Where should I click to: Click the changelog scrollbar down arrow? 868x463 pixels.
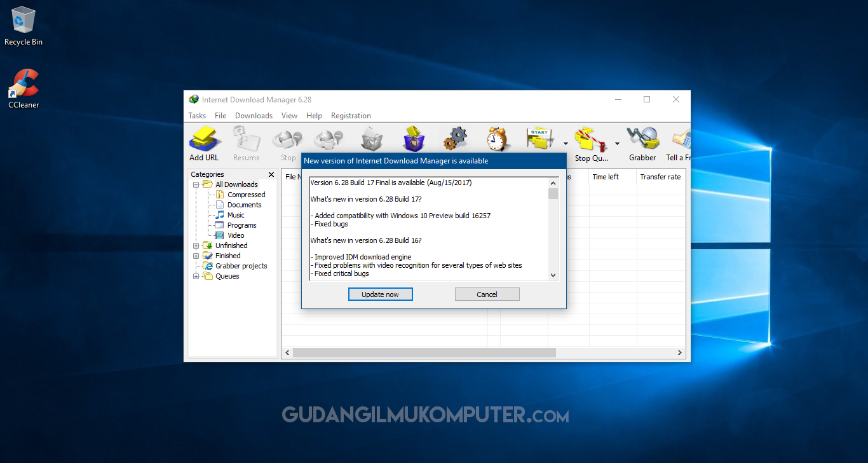tap(553, 275)
